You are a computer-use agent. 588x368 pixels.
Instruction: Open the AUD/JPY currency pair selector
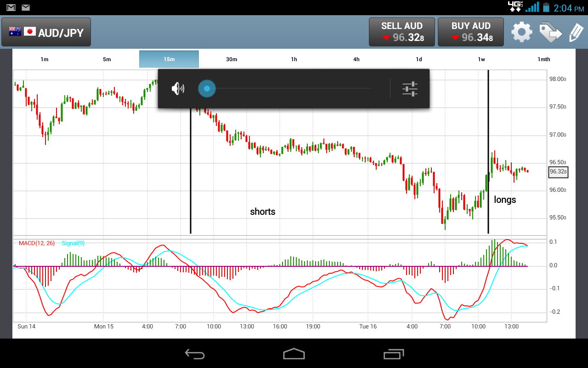tap(46, 32)
